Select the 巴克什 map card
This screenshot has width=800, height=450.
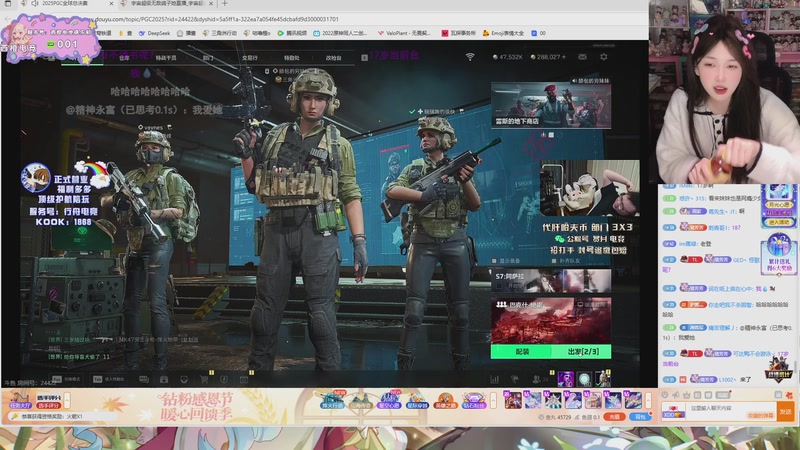pos(551,321)
